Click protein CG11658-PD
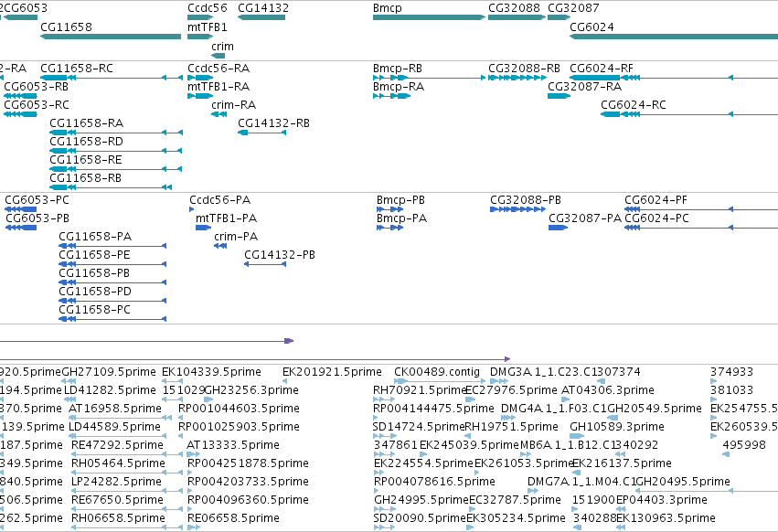The height and width of the screenshot is (532, 778). (x=95, y=292)
